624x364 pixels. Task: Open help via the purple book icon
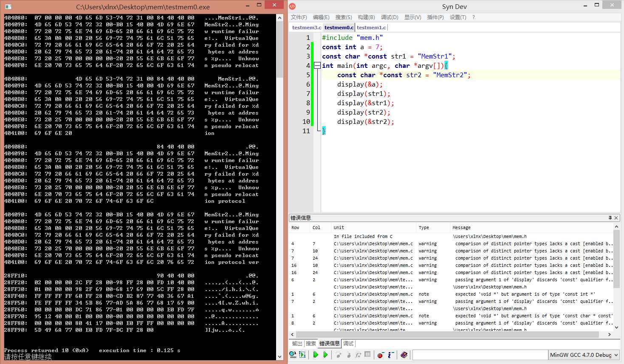tap(404, 355)
